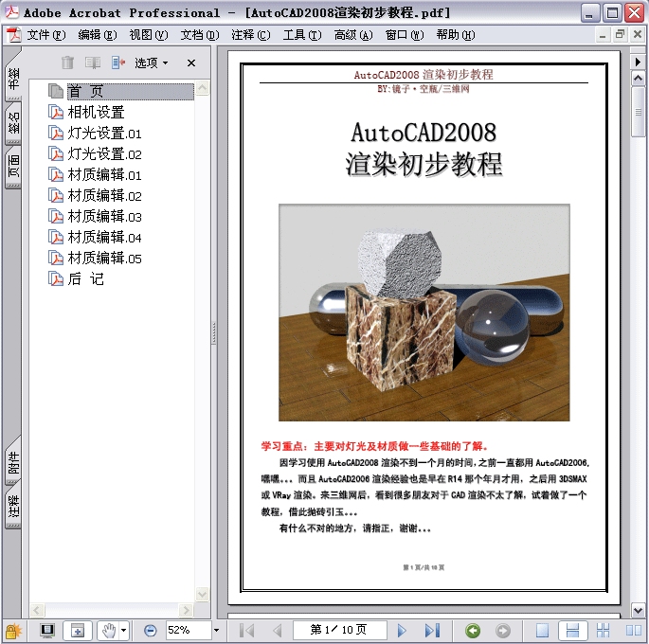Open the 注释(C) menu
649x644 pixels.
pos(251,35)
